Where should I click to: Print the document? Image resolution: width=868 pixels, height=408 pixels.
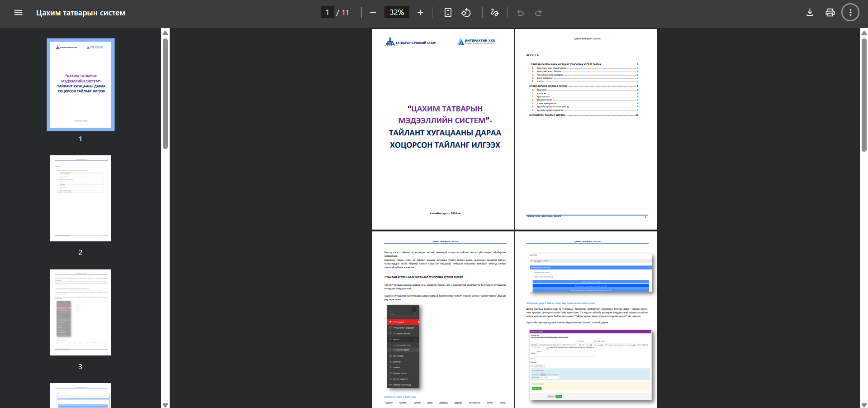click(x=830, y=13)
